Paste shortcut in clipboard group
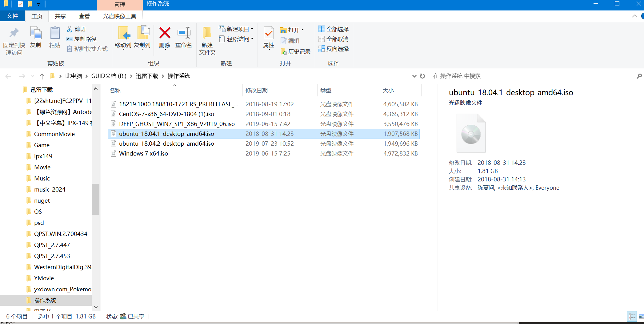644x324 pixels. tap(87, 49)
